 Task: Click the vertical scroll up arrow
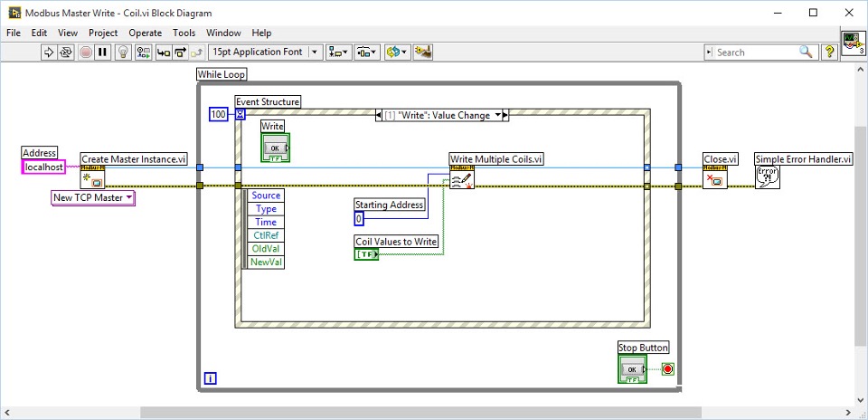coord(862,70)
